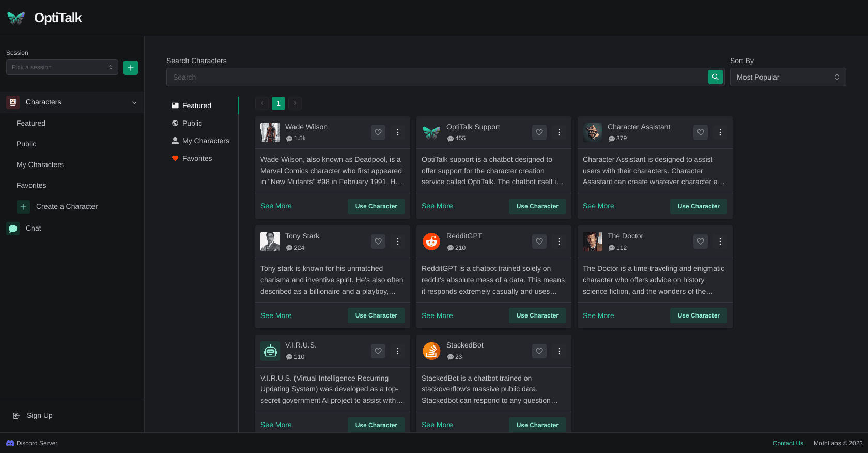Image resolution: width=868 pixels, height=453 pixels.
Task: Click the Contact Us link
Action: coord(788,443)
